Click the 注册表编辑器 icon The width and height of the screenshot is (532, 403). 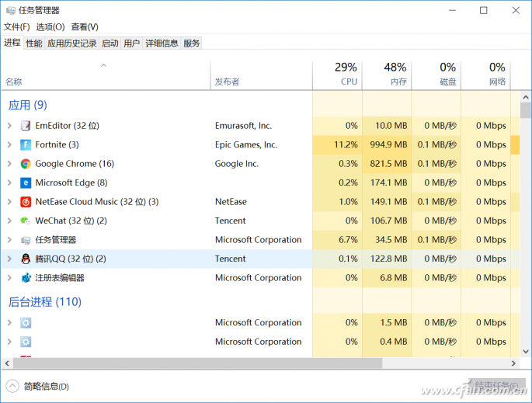pos(26,278)
